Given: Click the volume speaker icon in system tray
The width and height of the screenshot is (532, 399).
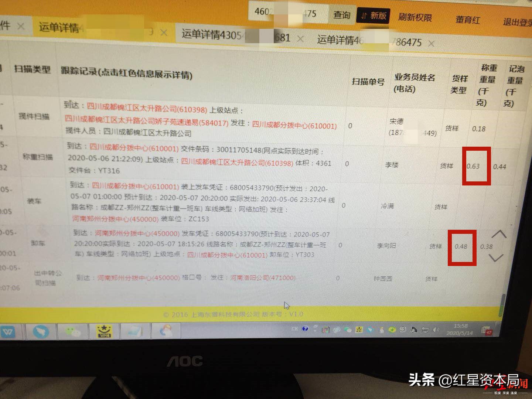Looking at the screenshot, I should 436,330.
